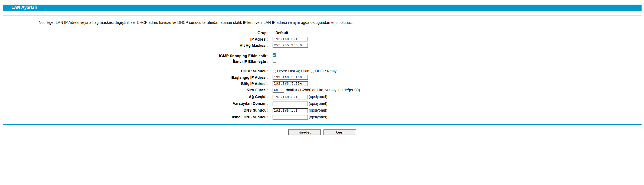This screenshot has height=185, width=644.
Task: Click the IP Adresi input field
Action: [x=290, y=39]
